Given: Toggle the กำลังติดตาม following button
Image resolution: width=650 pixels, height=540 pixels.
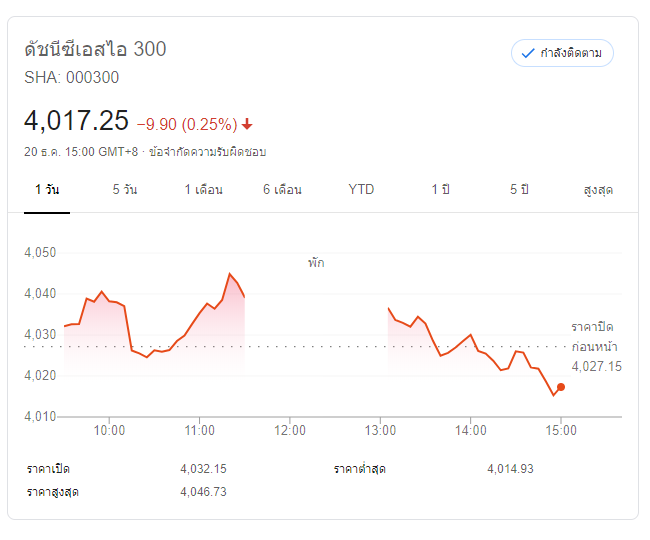Looking at the screenshot, I should (562, 53).
